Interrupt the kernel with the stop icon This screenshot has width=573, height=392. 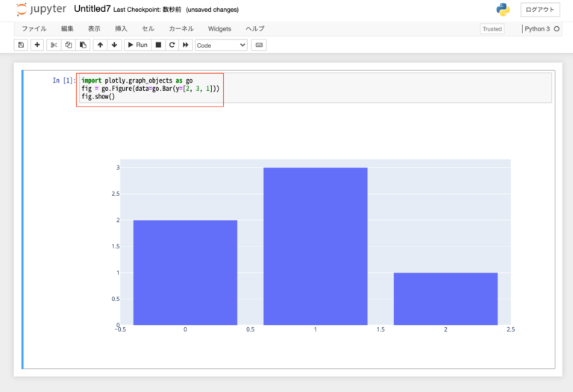[158, 45]
